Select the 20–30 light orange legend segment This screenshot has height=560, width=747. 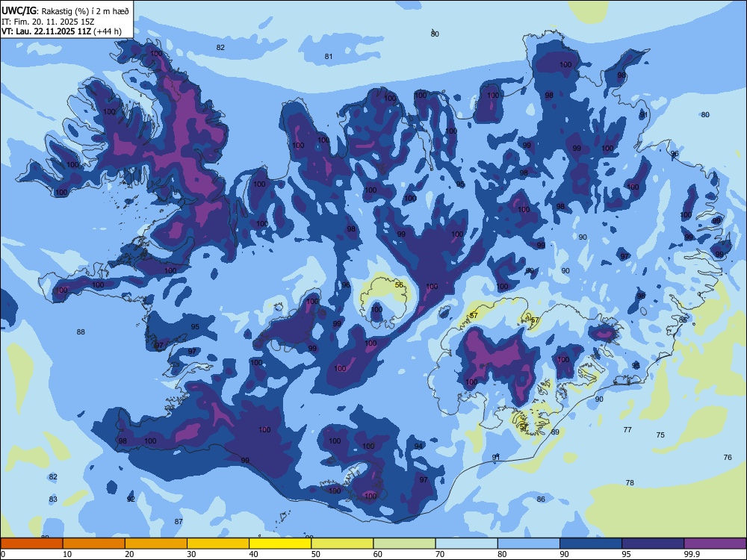point(156,544)
